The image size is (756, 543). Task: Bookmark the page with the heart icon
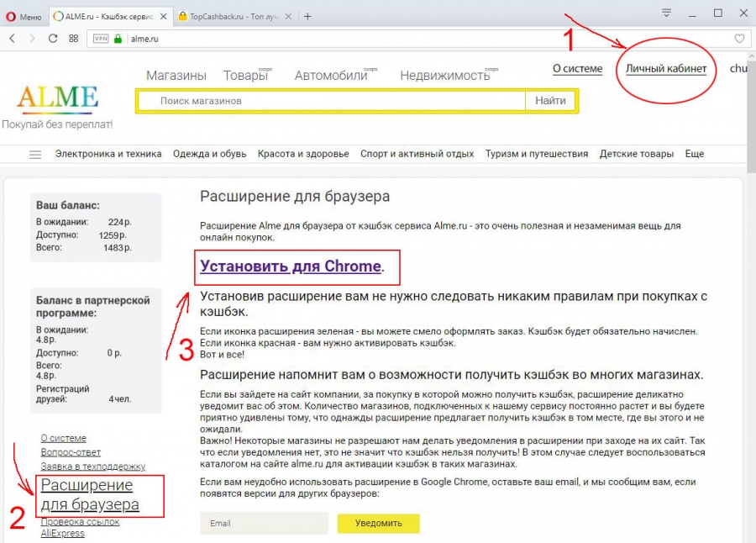(x=739, y=39)
